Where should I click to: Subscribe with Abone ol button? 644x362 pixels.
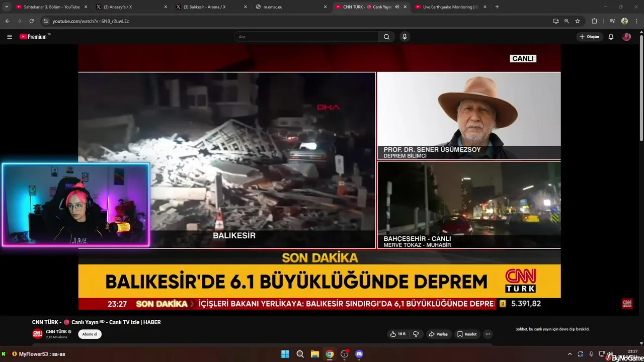pos(90,334)
